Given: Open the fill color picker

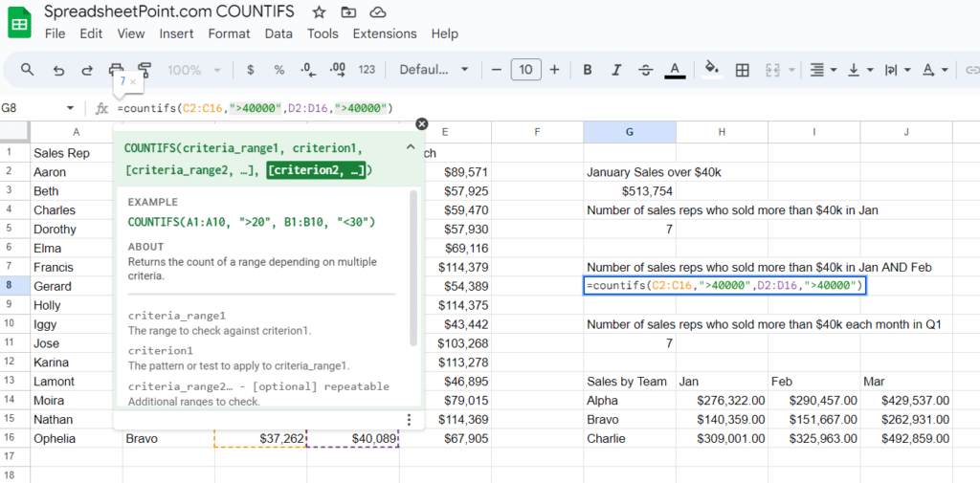Looking at the screenshot, I should [x=711, y=70].
